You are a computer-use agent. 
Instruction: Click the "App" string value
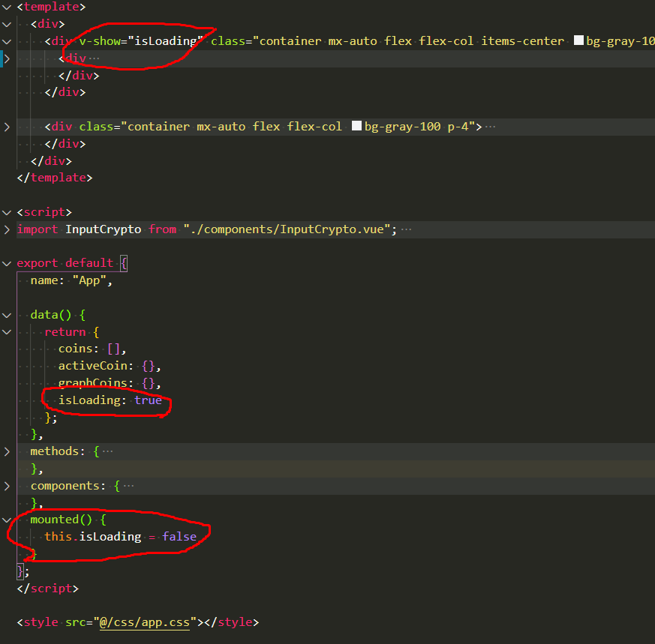click(89, 280)
